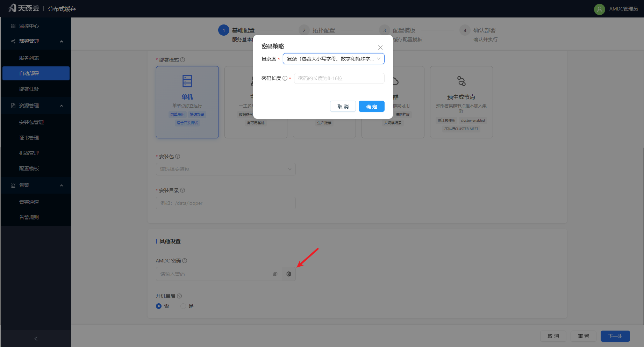The image size is (644, 347).
Task: Click step 3 circle 配置模板
Action: (x=385, y=30)
